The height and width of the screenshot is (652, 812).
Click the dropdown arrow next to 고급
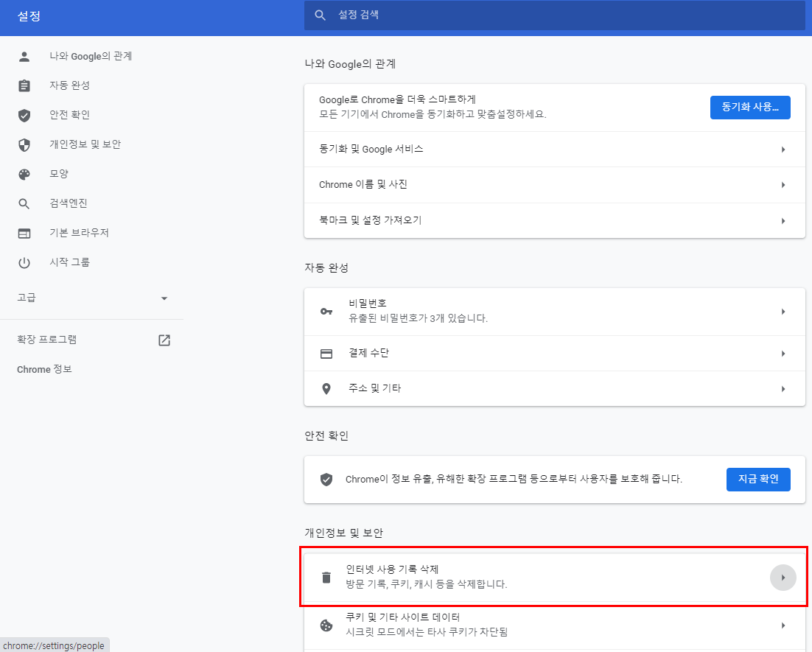164,298
